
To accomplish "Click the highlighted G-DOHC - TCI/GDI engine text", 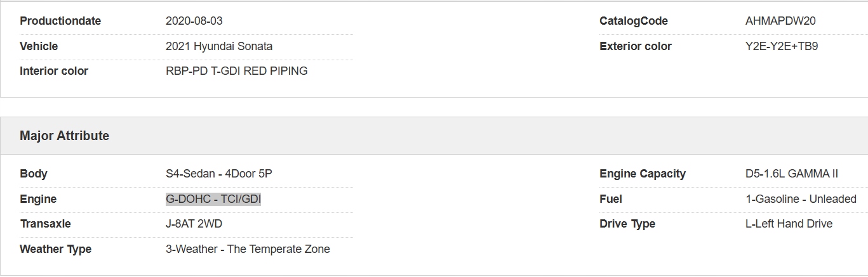I will 213,199.
